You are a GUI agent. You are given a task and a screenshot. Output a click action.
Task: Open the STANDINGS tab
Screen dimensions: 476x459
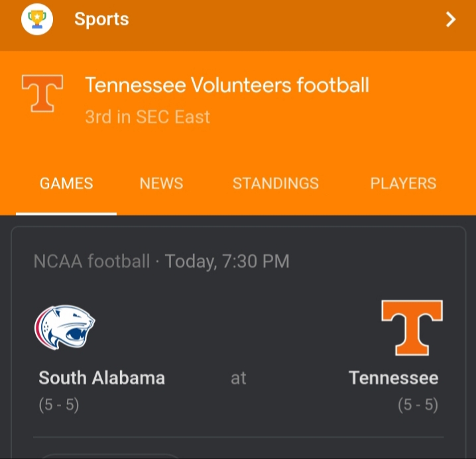(275, 183)
